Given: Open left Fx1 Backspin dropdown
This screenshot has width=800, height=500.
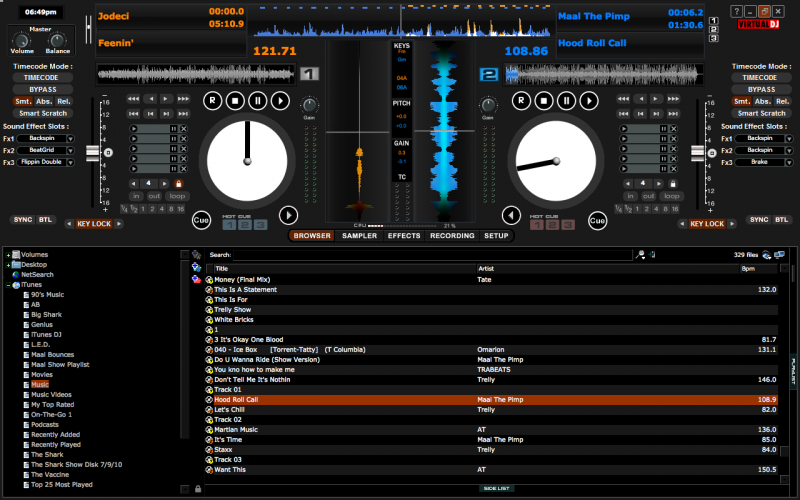Looking at the screenshot, I should click(70, 138).
